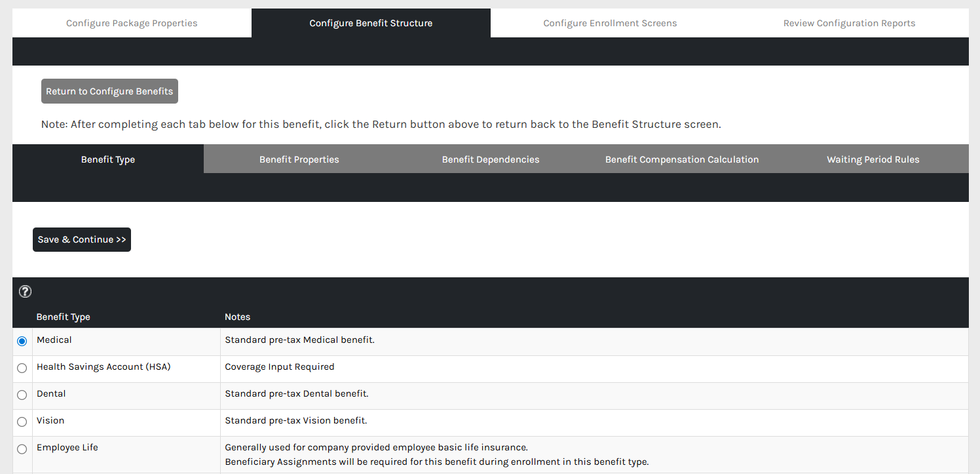Click Return to Configure Benefits button

(109, 91)
